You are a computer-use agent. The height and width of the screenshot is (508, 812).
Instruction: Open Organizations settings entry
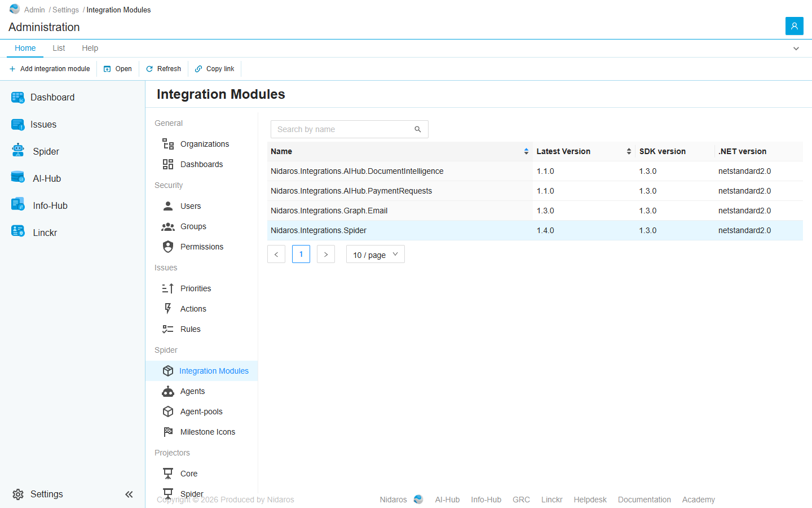pos(202,144)
